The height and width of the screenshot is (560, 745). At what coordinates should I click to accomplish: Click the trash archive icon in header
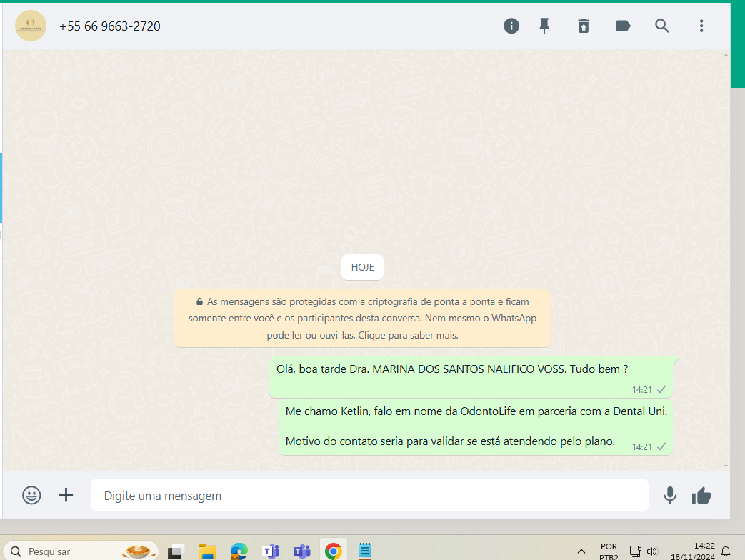coord(584,26)
